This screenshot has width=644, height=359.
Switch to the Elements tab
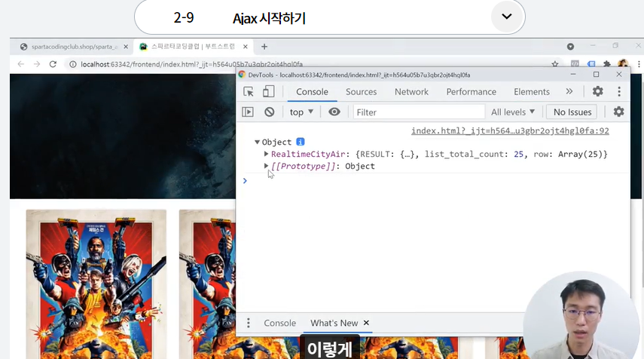coord(532,92)
